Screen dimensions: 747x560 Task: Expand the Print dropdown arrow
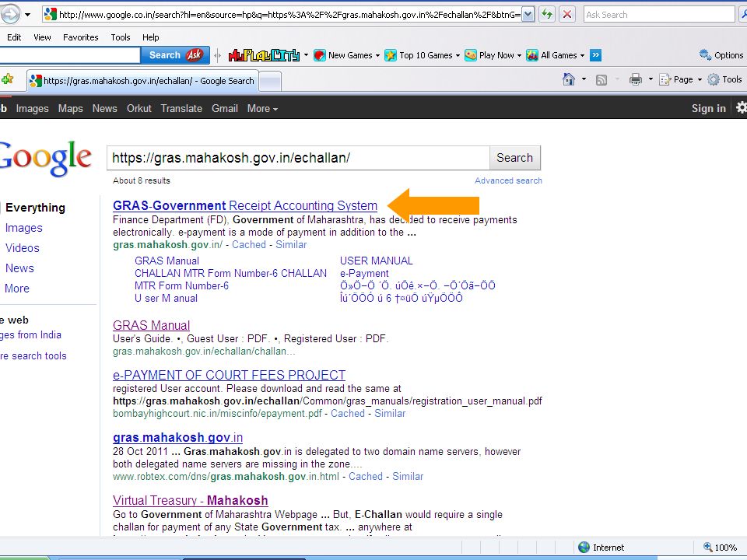[x=651, y=79]
